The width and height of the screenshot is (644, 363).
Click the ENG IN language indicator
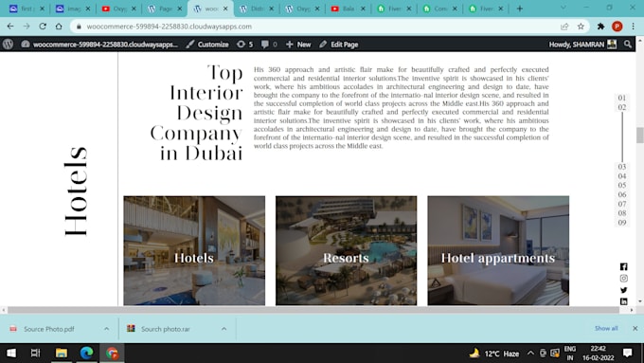[570, 354]
